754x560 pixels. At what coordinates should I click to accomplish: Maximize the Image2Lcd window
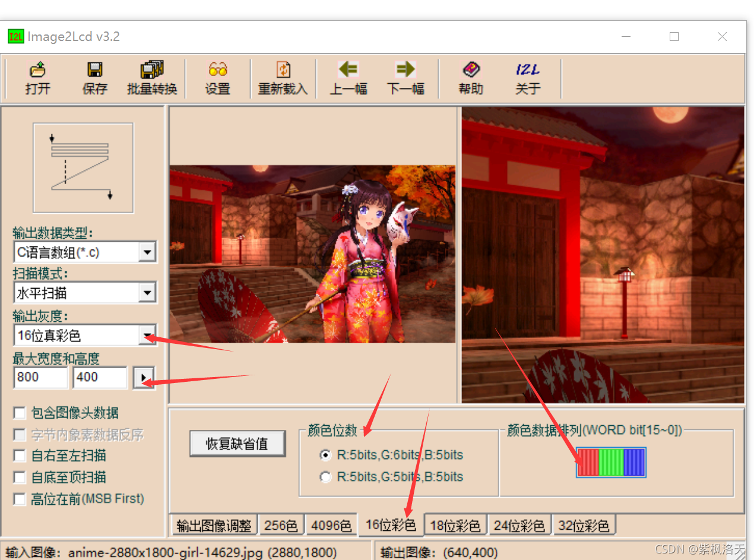click(674, 37)
